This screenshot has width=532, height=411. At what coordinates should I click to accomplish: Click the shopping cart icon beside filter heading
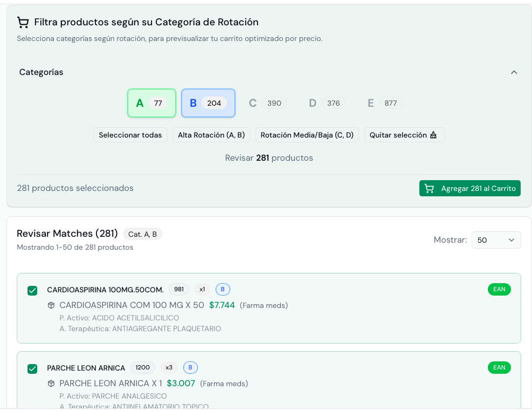click(23, 22)
